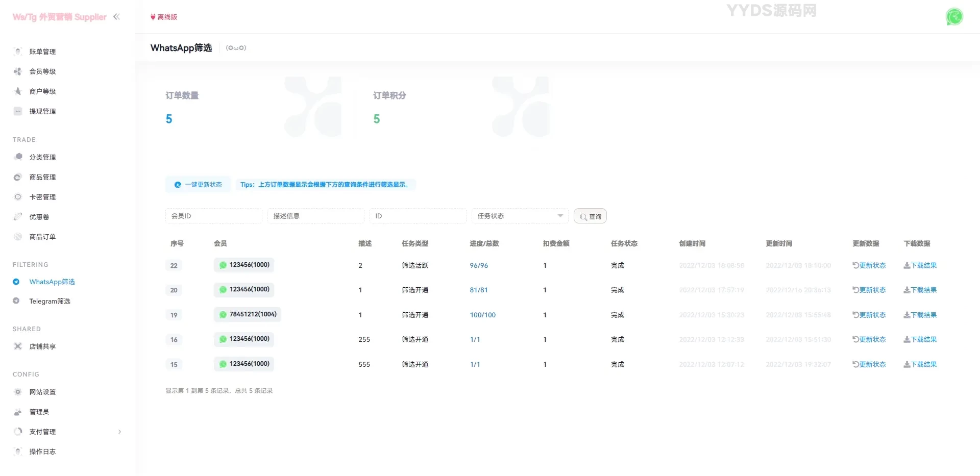
Task: Click the 会员等级 sidebar icon
Action: [18, 71]
